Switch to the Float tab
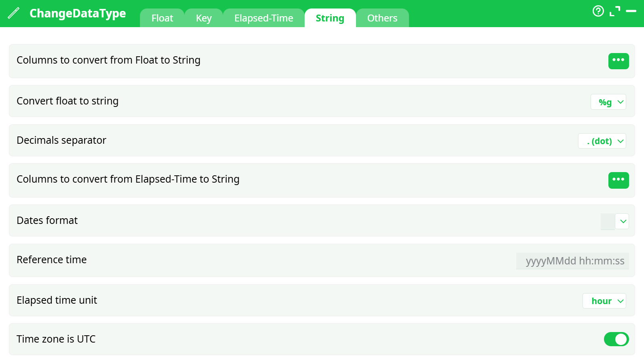Viewport: 644px width, 362px height. (162, 18)
